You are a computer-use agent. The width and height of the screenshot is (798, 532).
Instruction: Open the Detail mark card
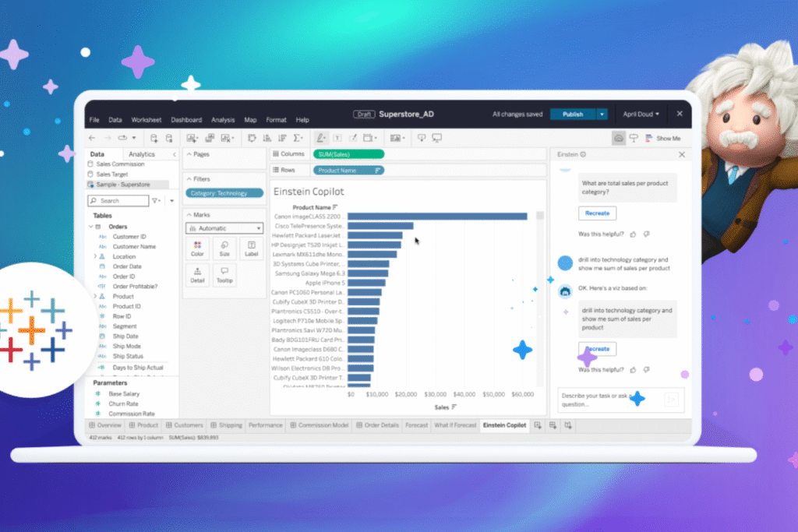tap(197, 275)
